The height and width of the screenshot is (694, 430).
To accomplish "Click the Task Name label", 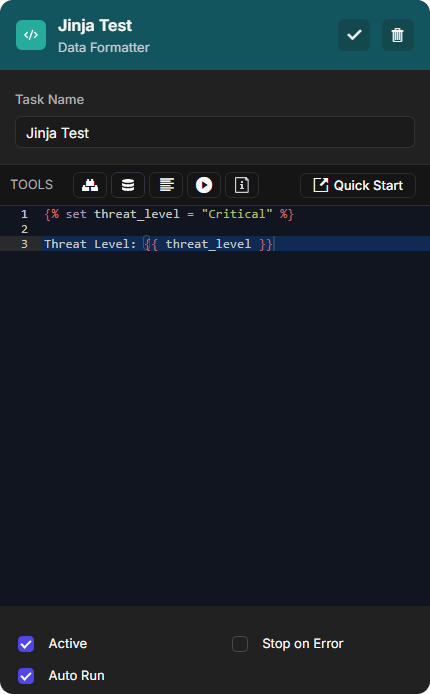I will 50,100.
